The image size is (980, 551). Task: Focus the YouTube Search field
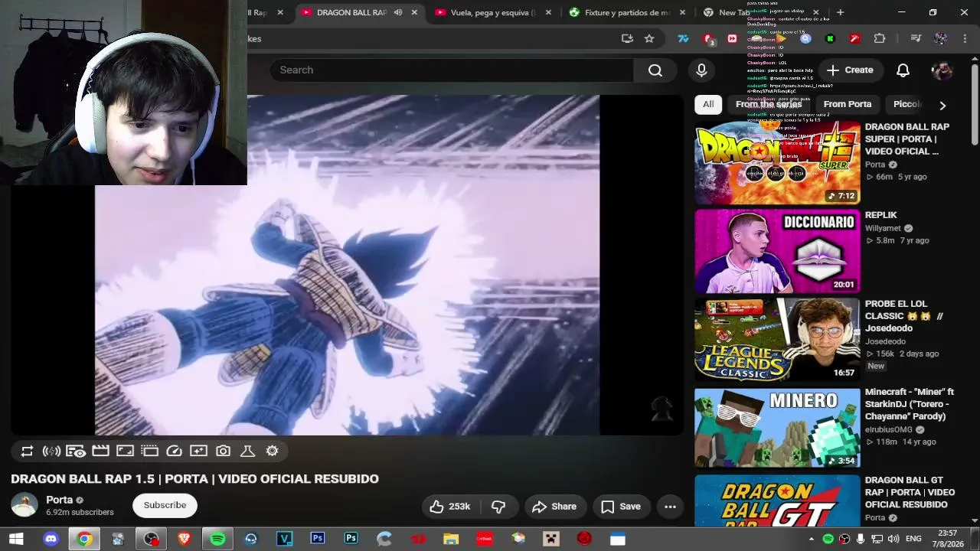click(450, 70)
